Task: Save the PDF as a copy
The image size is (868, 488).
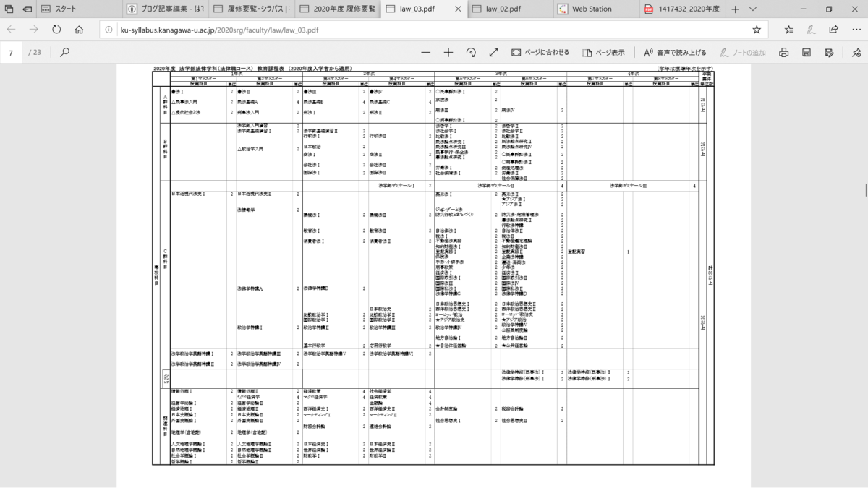Action: point(829,53)
